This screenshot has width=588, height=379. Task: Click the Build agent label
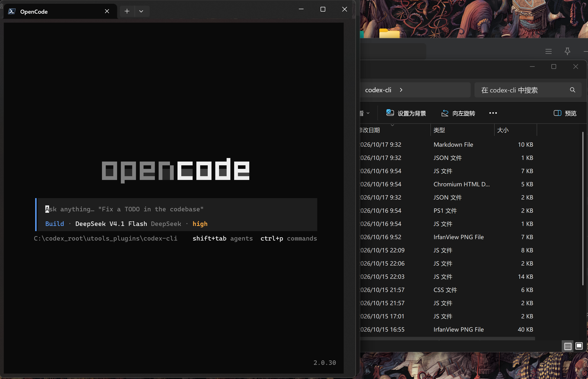pyautogui.click(x=55, y=224)
